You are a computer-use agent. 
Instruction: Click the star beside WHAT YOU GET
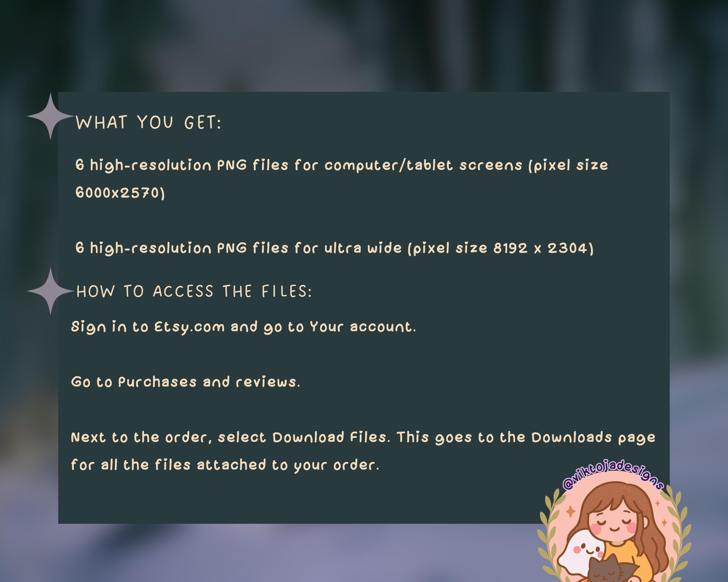pyautogui.click(x=51, y=116)
